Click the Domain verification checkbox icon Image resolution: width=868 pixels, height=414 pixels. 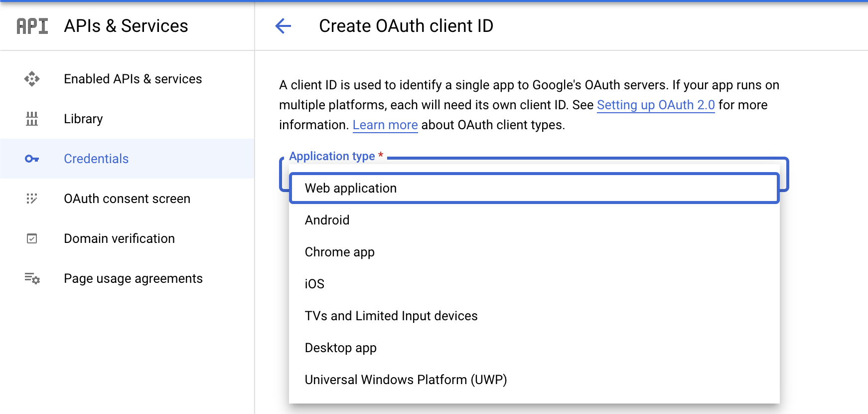tap(32, 238)
